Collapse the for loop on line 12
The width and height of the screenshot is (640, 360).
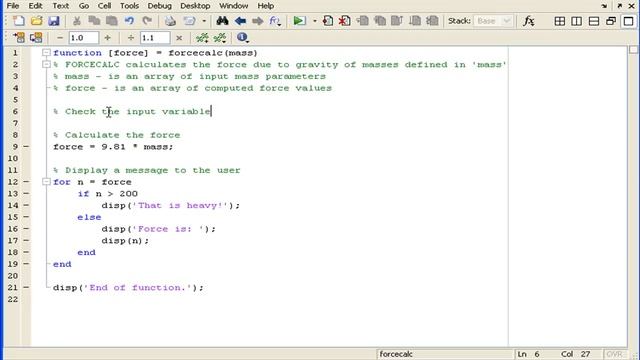pyautogui.click(x=46, y=182)
